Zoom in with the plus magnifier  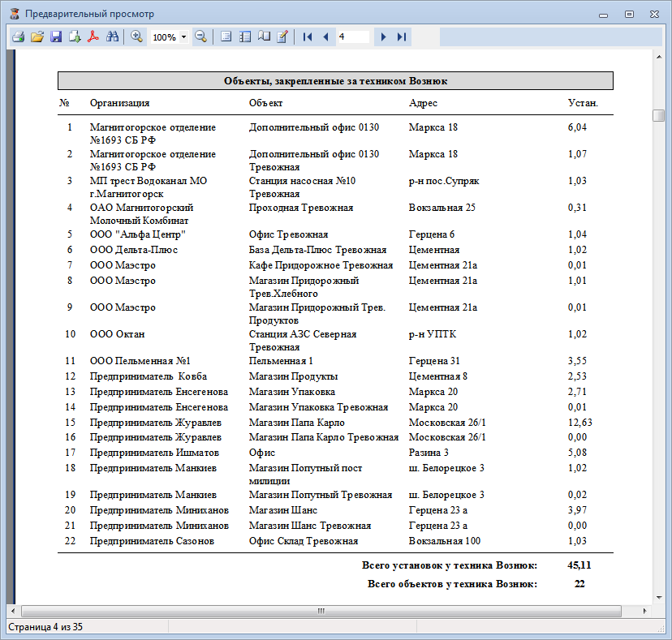click(136, 37)
